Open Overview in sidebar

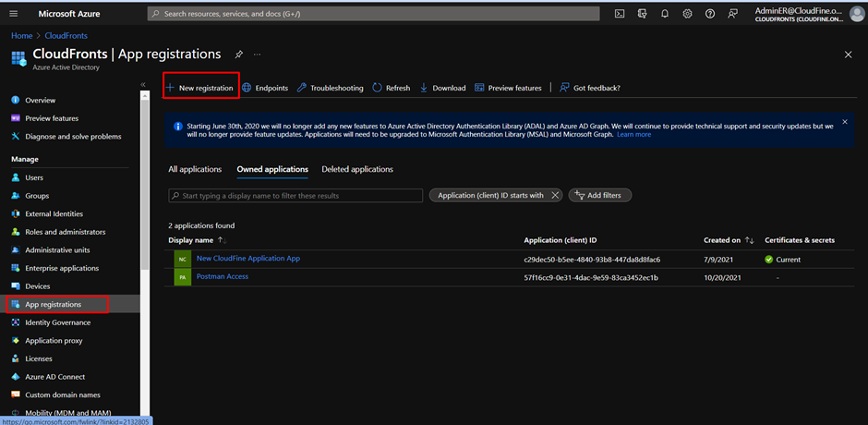tap(41, 101)
